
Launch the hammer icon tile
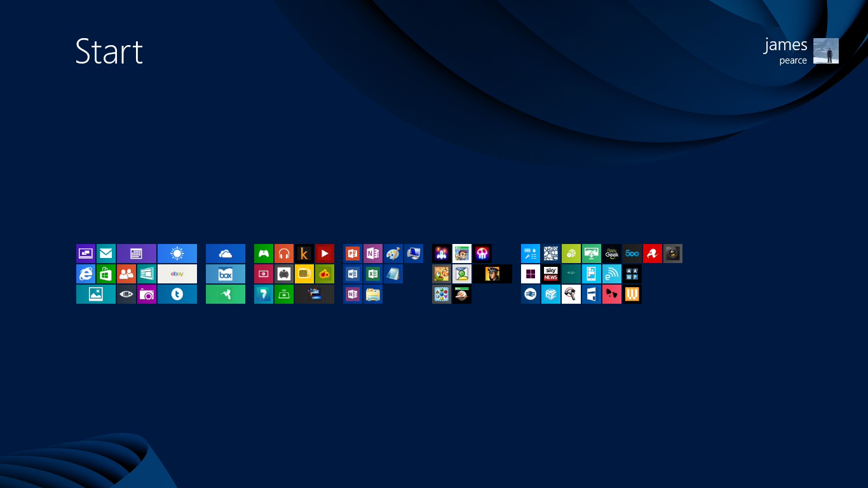tap(571, 294)
